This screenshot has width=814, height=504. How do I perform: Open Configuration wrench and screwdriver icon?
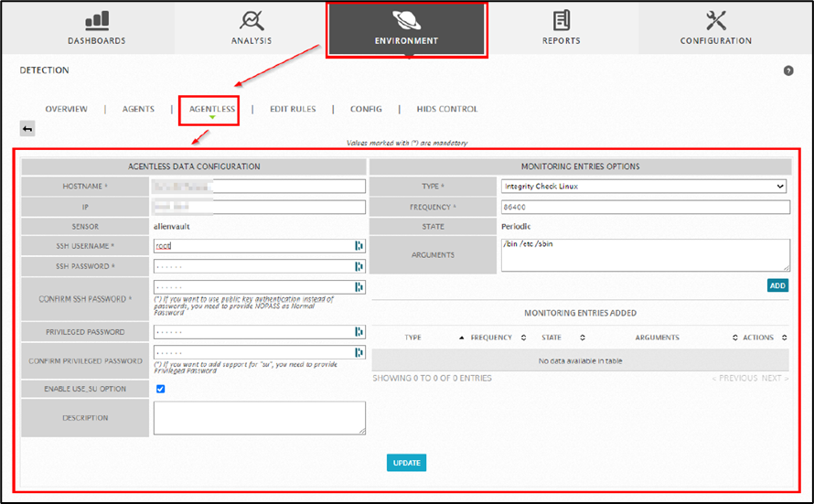(x=715, y=20)
